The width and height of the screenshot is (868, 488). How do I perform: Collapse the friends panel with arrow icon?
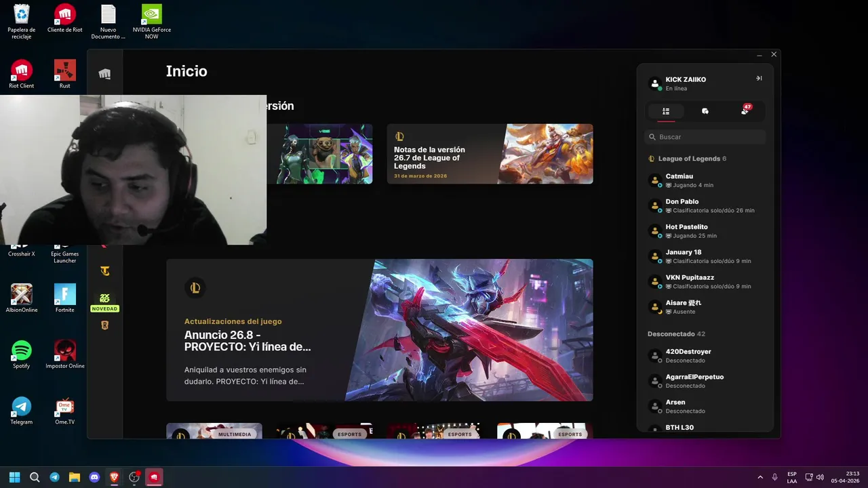click(759, 79)
